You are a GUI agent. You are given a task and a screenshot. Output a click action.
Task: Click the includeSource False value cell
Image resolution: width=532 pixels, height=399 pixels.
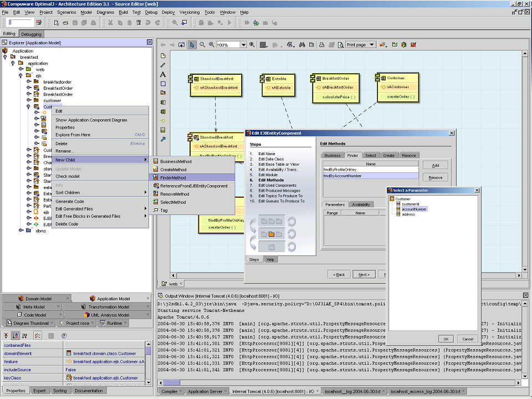(x=104, y=370)
